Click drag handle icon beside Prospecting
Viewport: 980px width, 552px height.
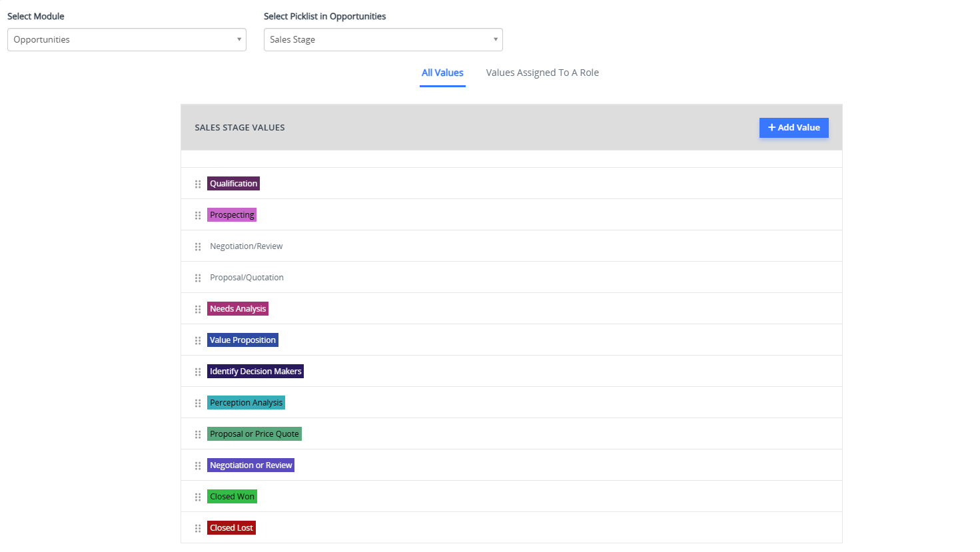click(x=198, y=215)
